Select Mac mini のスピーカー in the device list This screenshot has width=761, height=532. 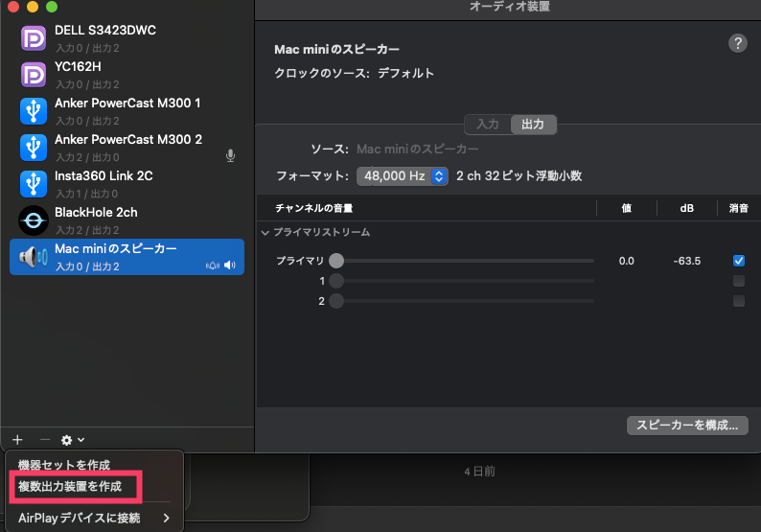point(127,257)
